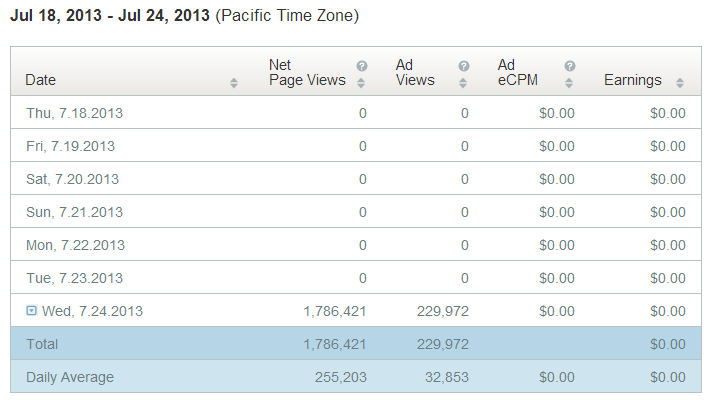The width and height of the screenshot is (719, 400).
Task: Click the Ad eCPM column header text
Action: click(x=520, y=72)
